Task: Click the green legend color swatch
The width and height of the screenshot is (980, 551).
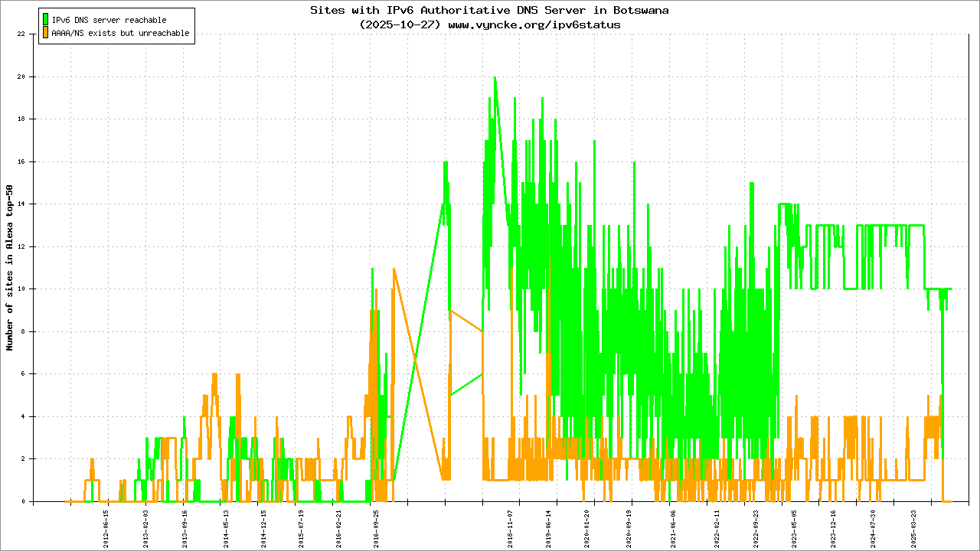Action: [x=45, y=20]
